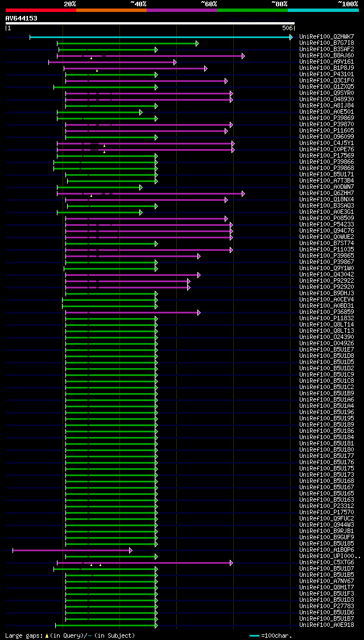Click the label UniRef100_P39869
Image resolution: width=364 pixels, height=640 pixels.
tap(326, 118)
